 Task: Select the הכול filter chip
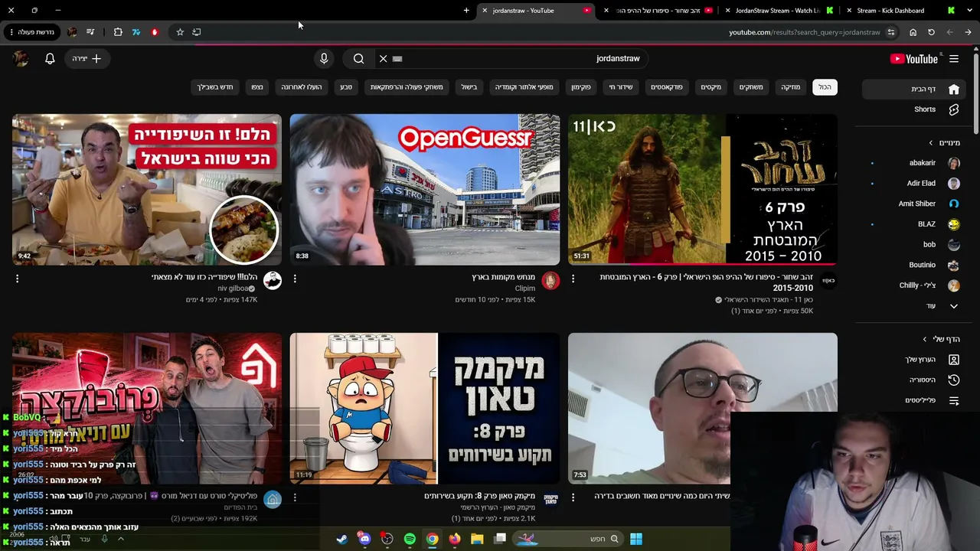(x=825, y=87)
